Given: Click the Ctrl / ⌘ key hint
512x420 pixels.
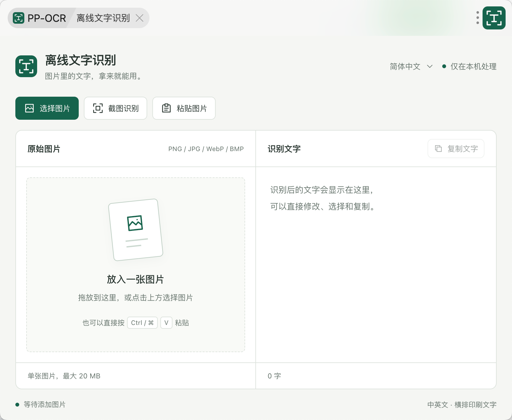Looking at the screenshot, I should (142, 323).
